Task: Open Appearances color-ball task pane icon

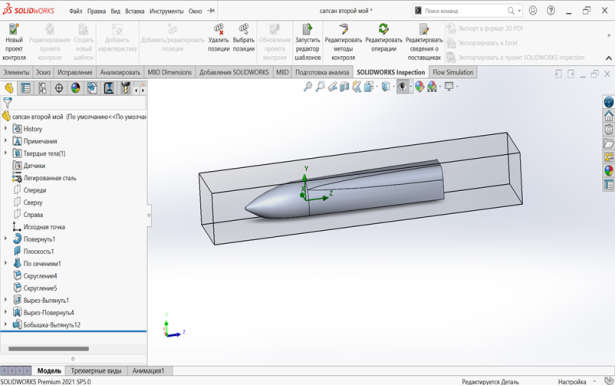Action: coord(609,170)
